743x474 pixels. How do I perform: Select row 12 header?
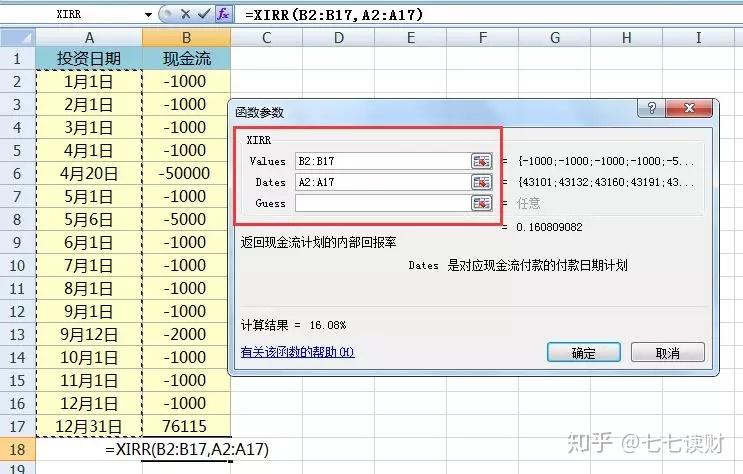(18, 311)
